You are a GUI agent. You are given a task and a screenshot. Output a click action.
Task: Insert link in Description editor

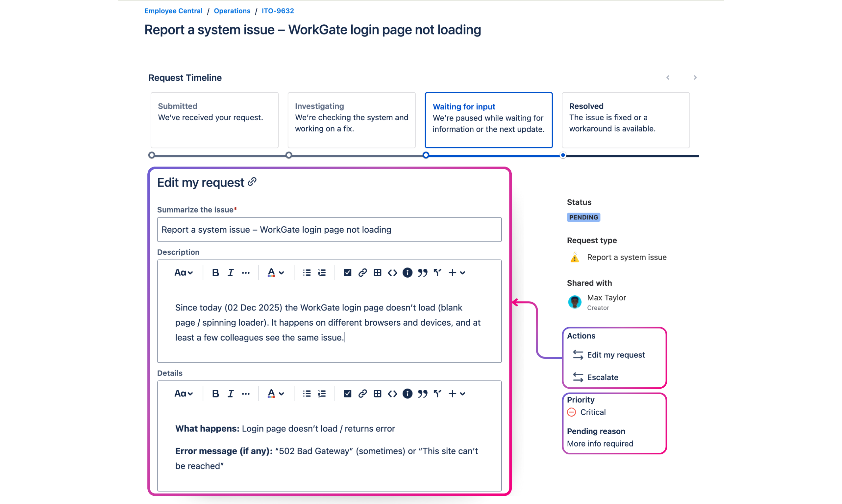coord(362,273)
